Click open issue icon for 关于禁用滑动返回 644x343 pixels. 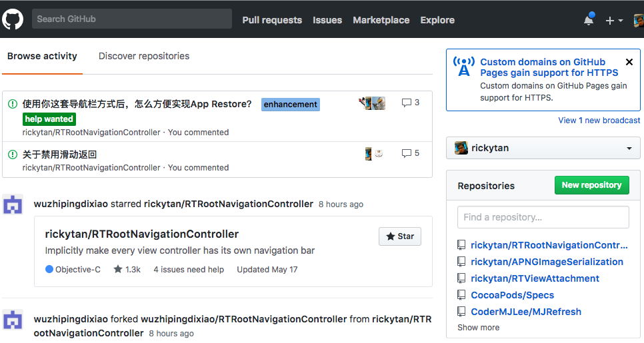pos(13,155)
